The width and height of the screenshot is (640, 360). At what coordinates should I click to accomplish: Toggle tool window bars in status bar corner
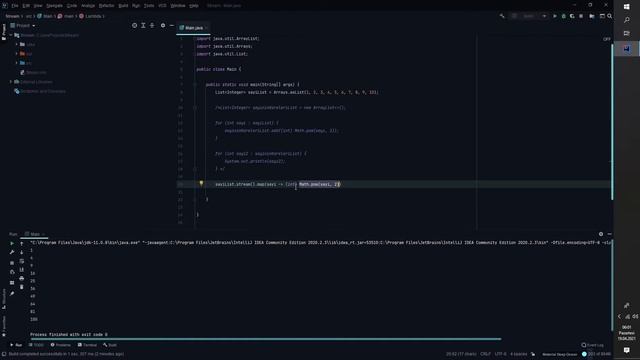(x=4, y=354)
